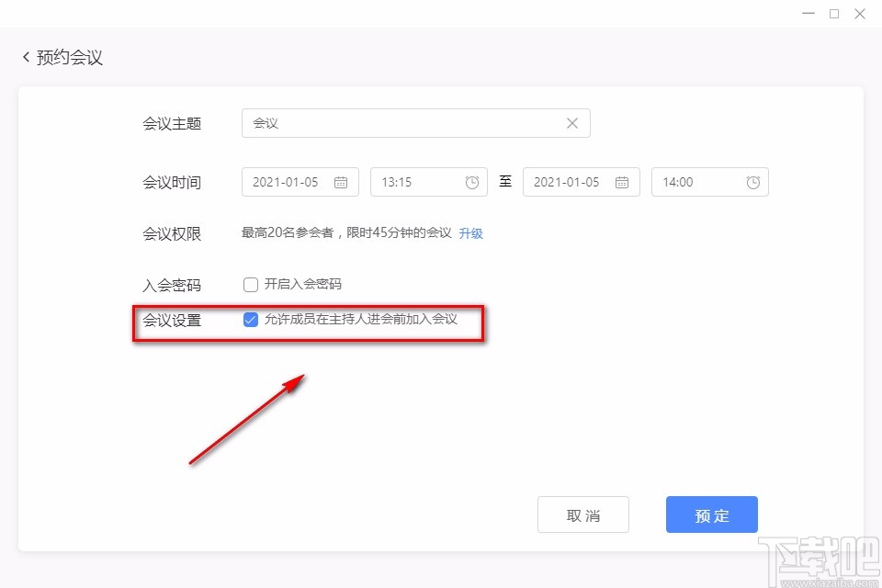The width and height of the screenshot is (882, 588).
Task: Toggle the highlighted 会议设置 checkbox
Action: 250,320
